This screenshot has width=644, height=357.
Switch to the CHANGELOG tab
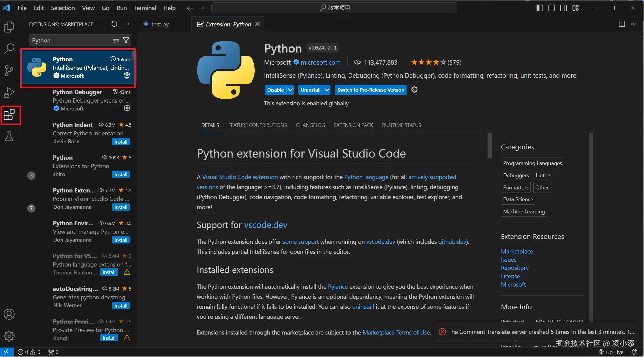310,125
